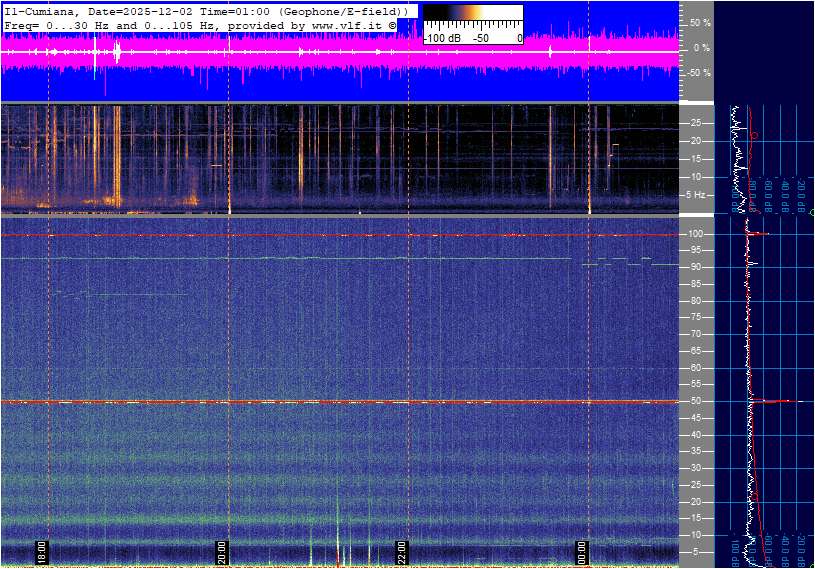Click the 0 % label on amplitude scale
Image resolution: width=815 pixels, height=569 pixels.
[x=701, y=47]
